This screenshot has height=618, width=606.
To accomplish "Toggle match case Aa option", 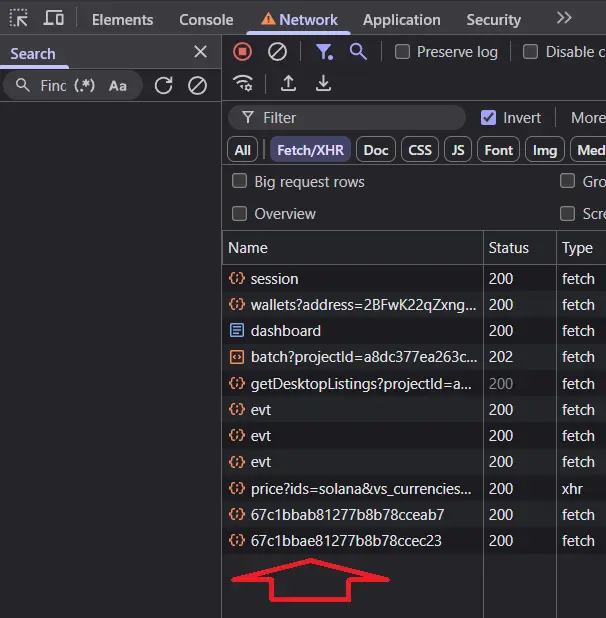I will click(x=118, y=86).
